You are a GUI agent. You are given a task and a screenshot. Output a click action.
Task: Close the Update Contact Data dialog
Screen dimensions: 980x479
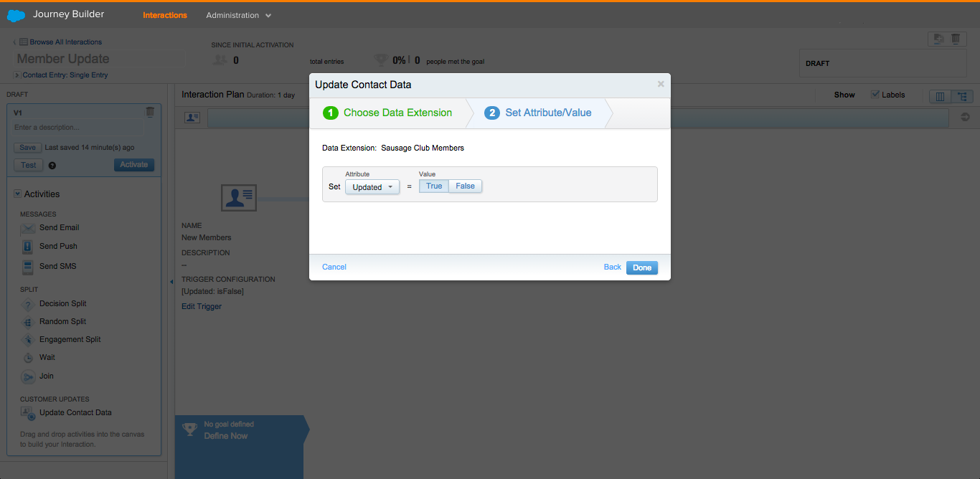point(661,84)
